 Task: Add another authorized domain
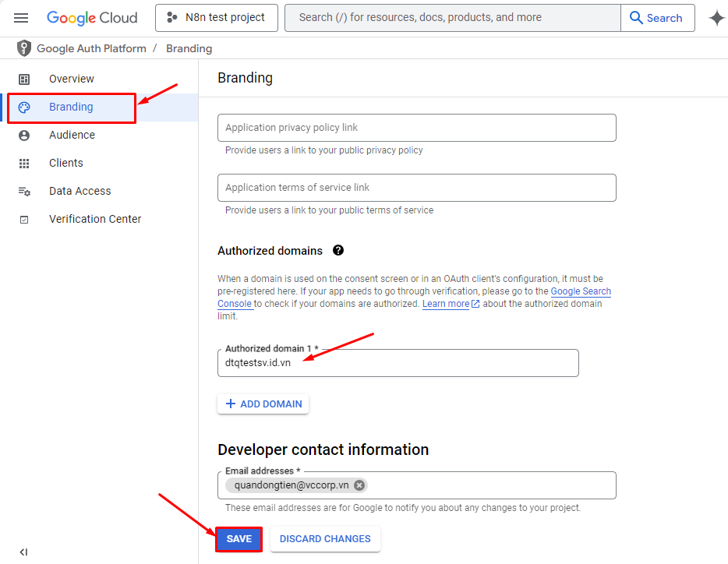pyautogui.click(x=263, y=404)
